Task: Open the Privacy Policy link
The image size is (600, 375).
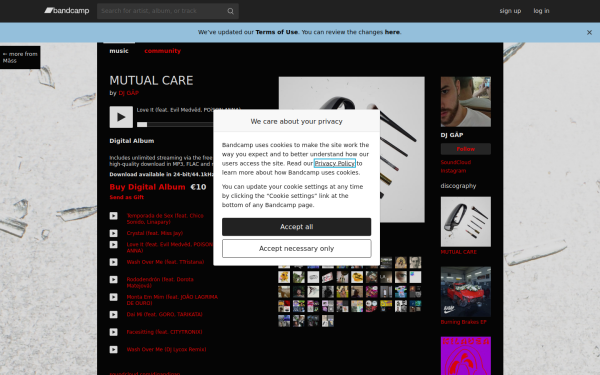Action: (x=334, y=163)
